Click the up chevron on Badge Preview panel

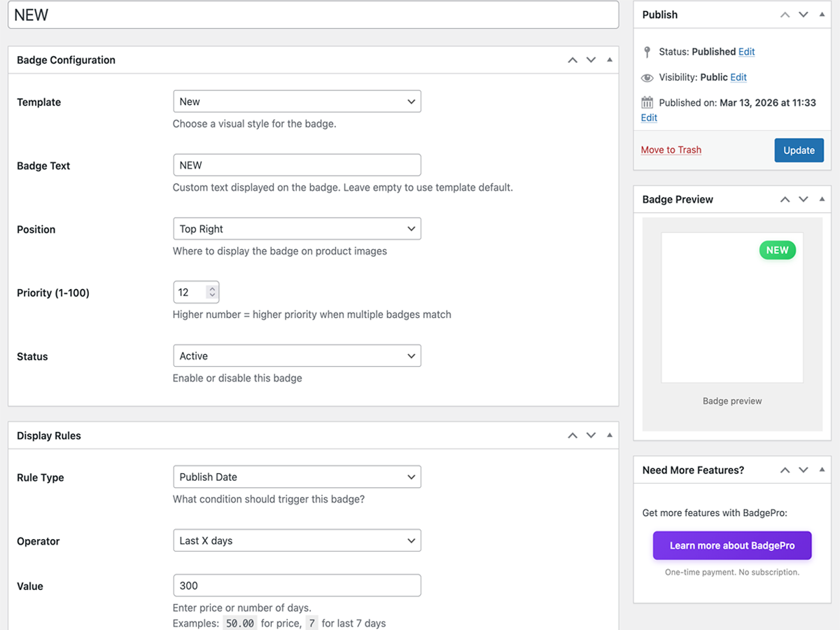point(785,199)
